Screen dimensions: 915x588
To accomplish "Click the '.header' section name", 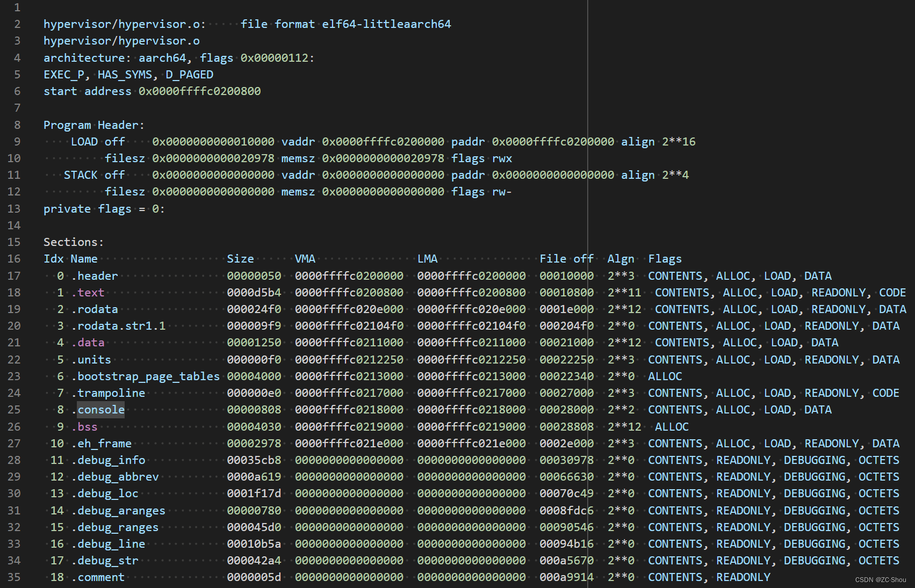I will pyautogui.click(x=94, y=275).
